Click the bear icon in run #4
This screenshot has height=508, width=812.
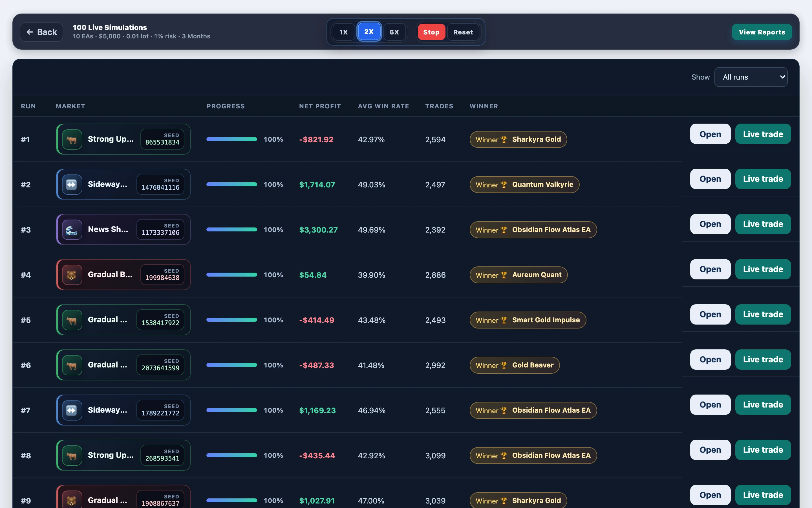point(72,275)
